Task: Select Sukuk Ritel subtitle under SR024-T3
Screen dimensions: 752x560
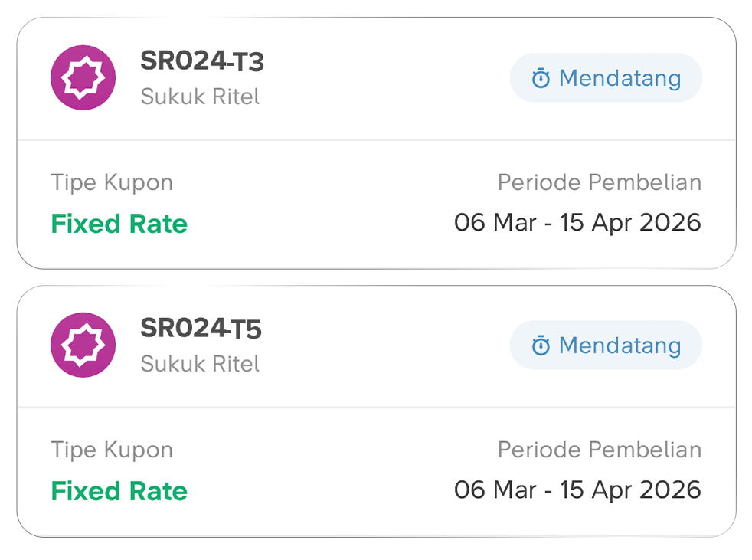Action: 200,97
